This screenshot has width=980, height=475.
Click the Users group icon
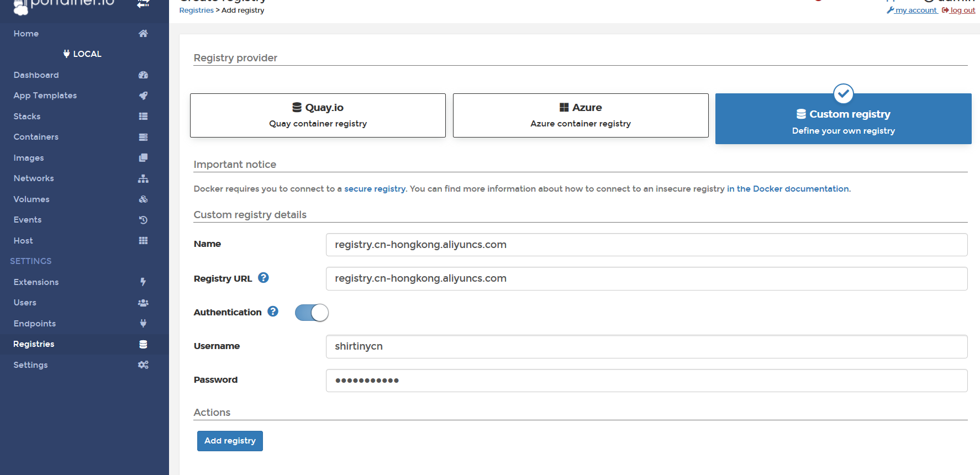click(143, 303)
